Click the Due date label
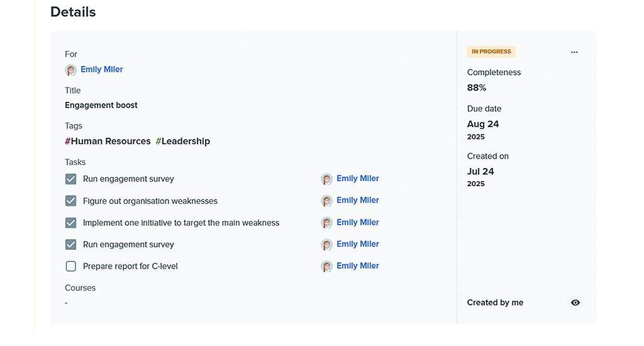The width and height of the screenshot is (644, 346). coord(484,109)
